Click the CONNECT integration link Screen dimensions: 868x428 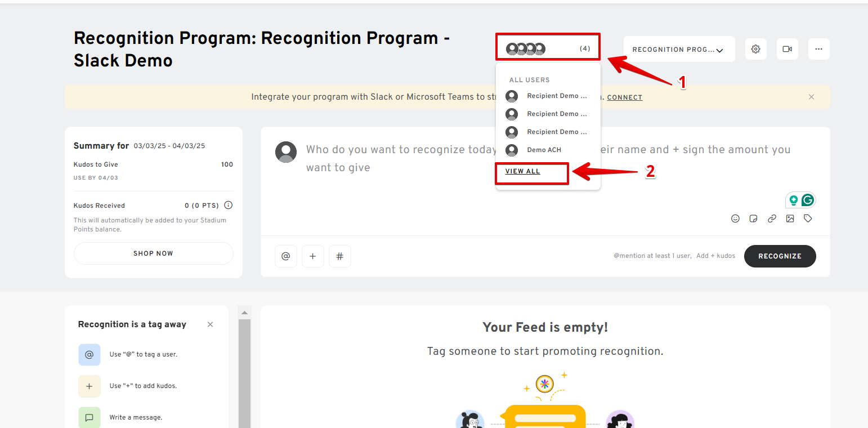tap(624, 97)
